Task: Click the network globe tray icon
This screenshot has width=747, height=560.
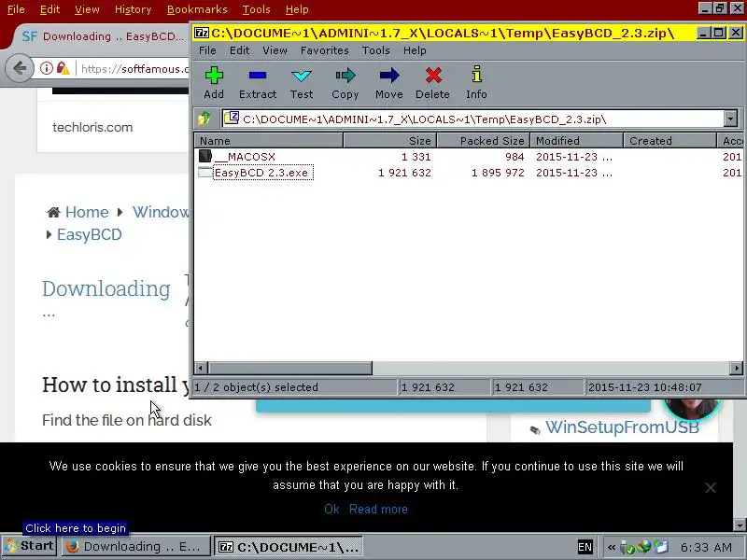Action: (644, 547)
